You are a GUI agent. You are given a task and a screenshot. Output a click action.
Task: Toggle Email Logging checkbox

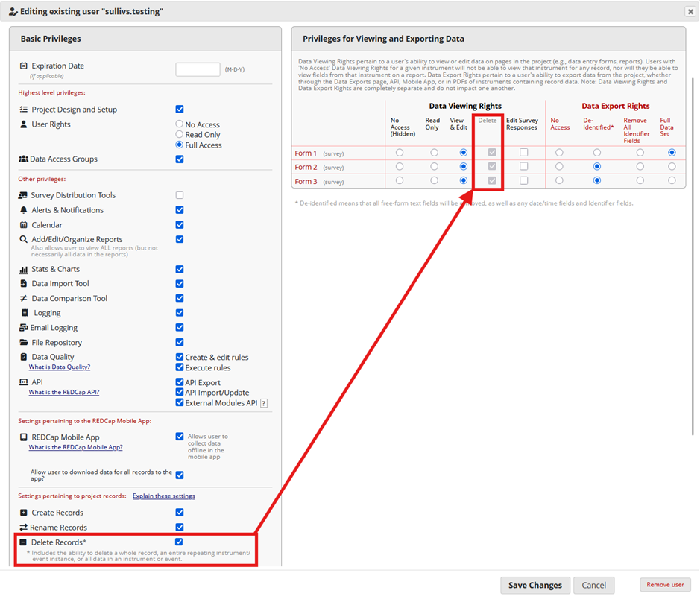tap(180, 328)
